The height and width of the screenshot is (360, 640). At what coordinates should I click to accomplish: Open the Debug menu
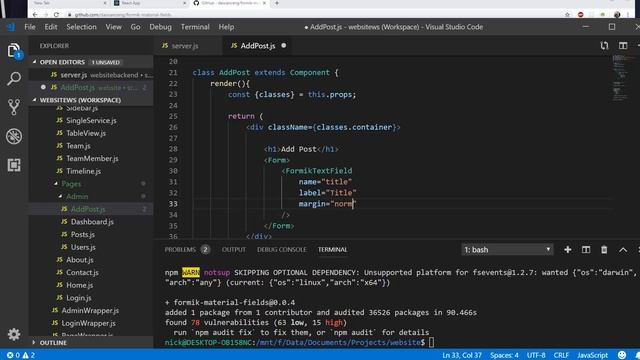pyautogui.click(x=160, y=27)
